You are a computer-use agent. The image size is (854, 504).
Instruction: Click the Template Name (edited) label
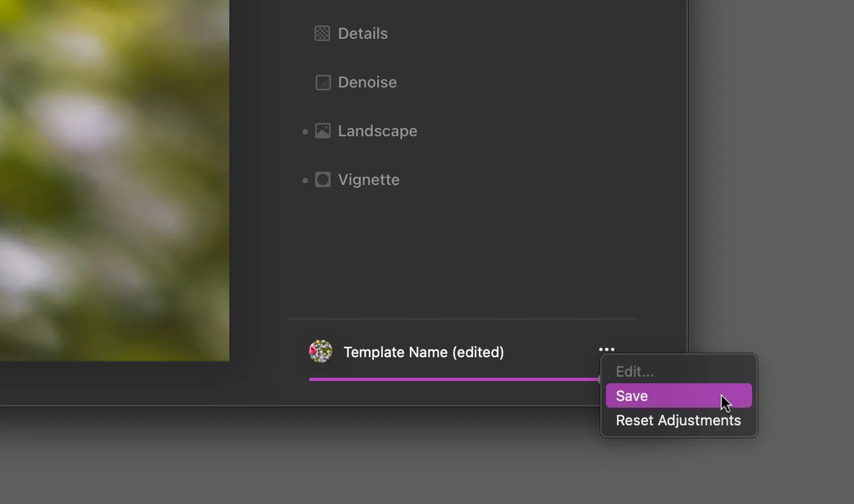coord(424,352)
